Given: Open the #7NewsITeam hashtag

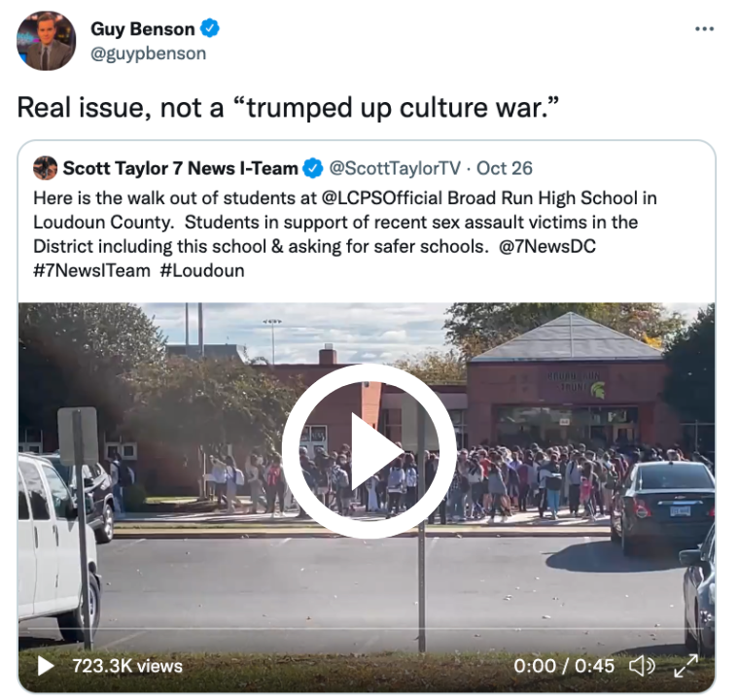Looking at the screenshot, I should pyautogui.click(x=92, y=270).
